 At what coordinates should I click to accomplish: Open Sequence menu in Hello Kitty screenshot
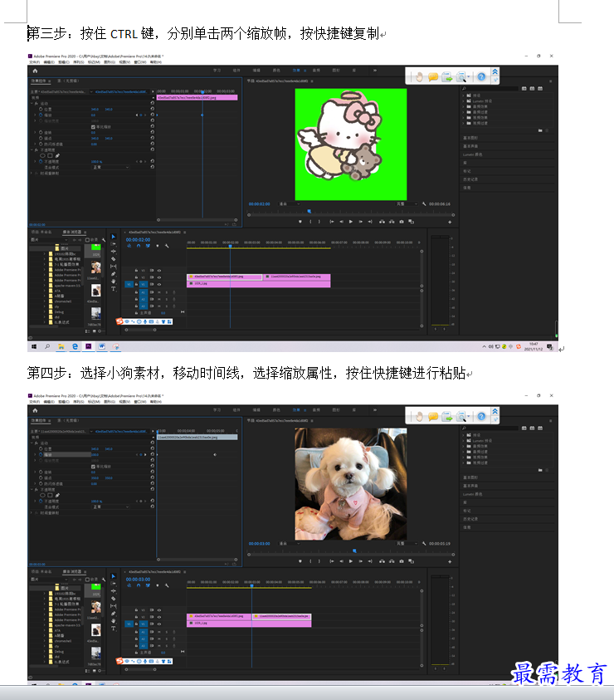click(x=80, y=62)
